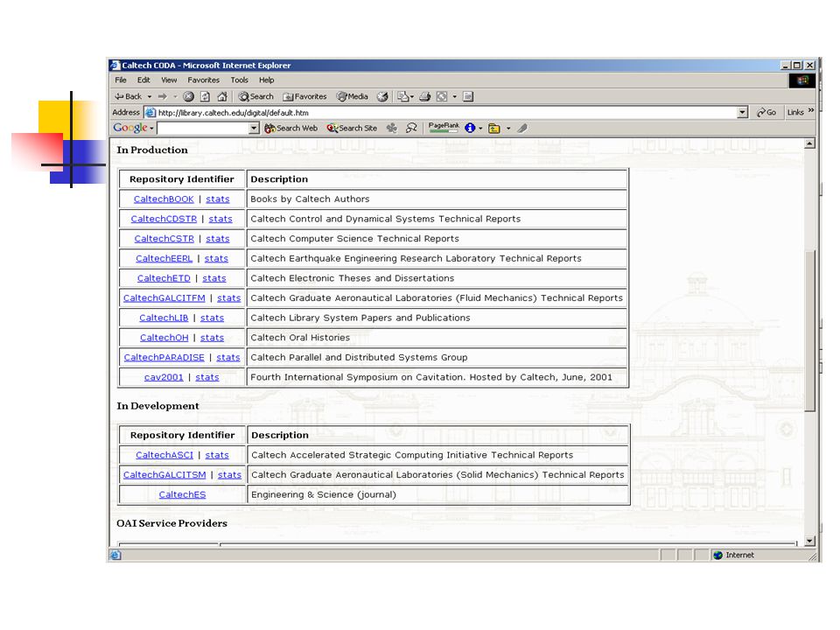
Task: Open stats for CaltechPARADISE
Action: click(228, 357)
